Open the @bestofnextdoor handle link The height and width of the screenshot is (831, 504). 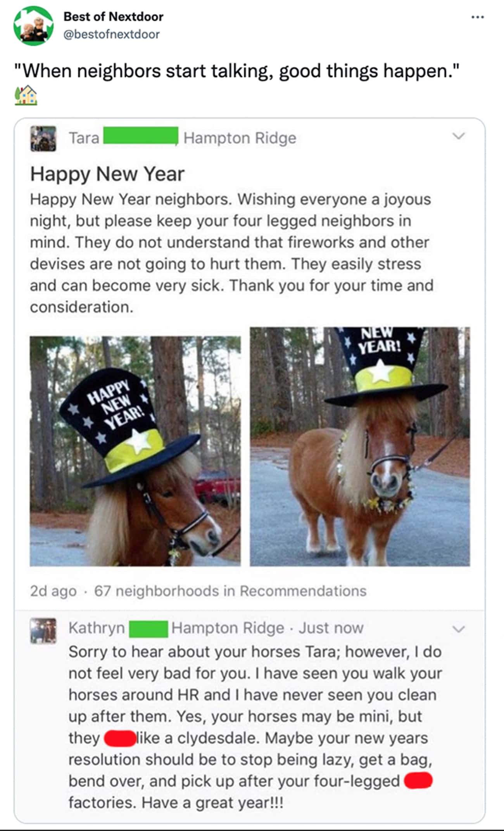tap(111, 34)
